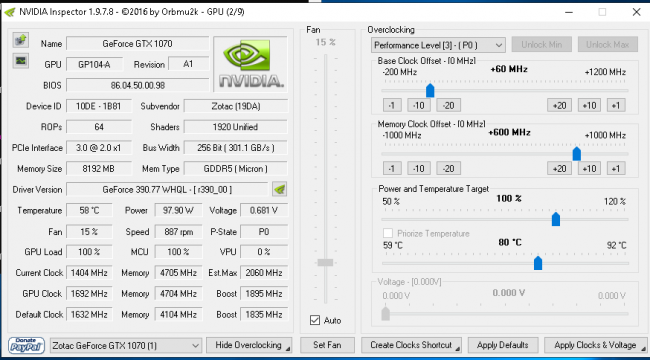Increase base clock offset with +1 button

(616, 105)
